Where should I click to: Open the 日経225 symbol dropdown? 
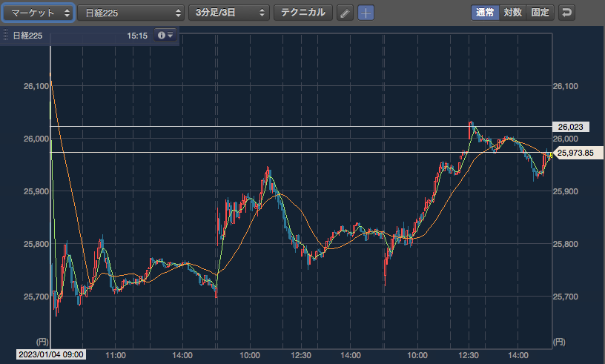pyautogui.click(x=130, y=13)
